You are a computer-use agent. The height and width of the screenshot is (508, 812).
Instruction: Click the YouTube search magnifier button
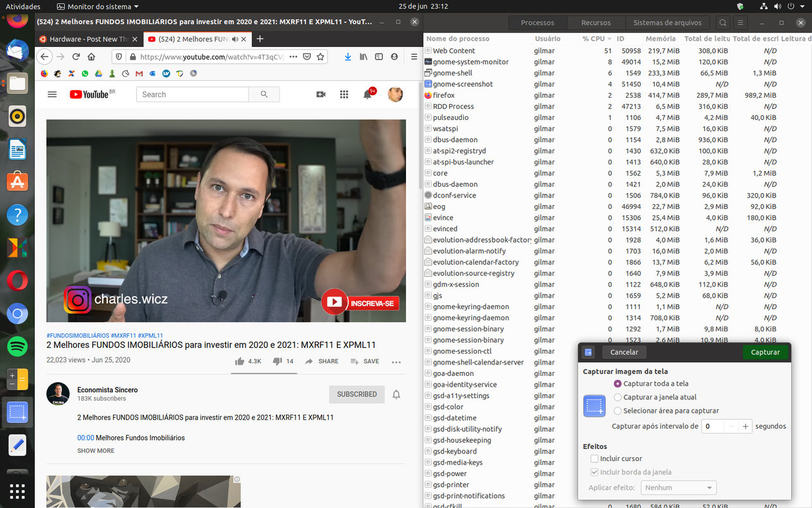click(x=264, y=94)
